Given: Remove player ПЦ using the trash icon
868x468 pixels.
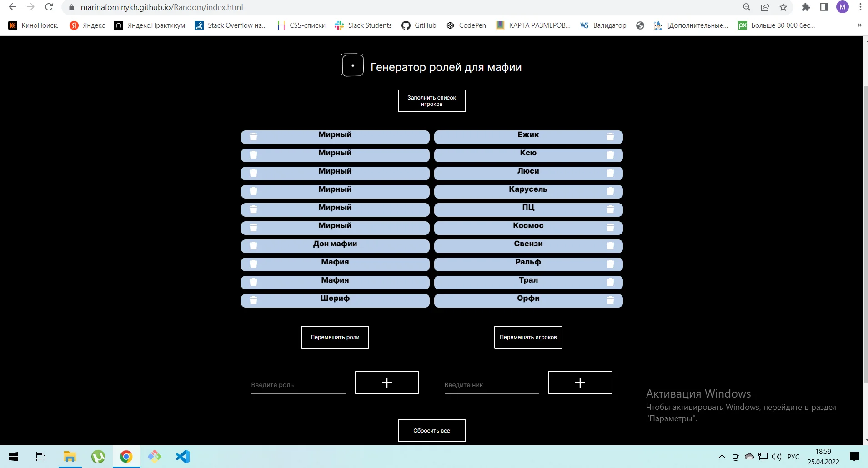Looking at the screenshot, I should click(x=610, y=209).
